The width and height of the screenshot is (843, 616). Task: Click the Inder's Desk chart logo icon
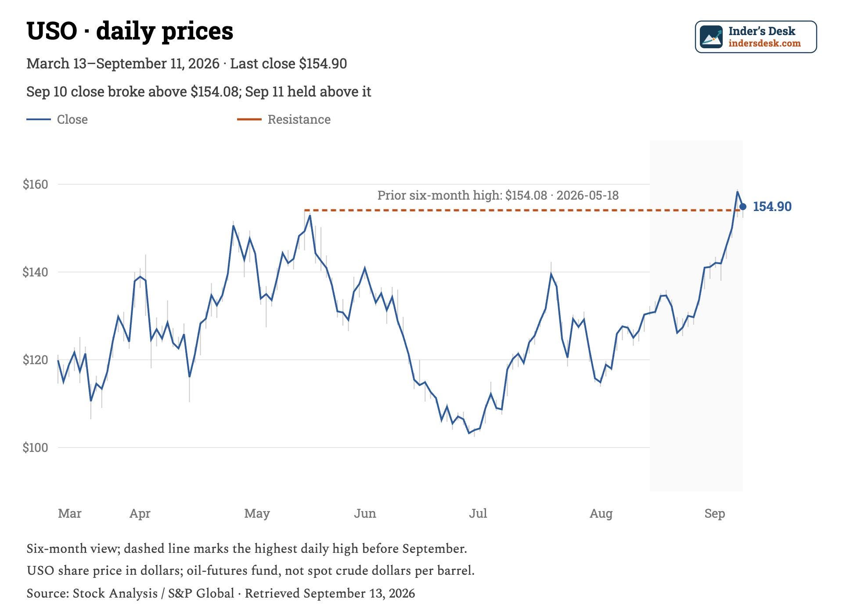711,37
